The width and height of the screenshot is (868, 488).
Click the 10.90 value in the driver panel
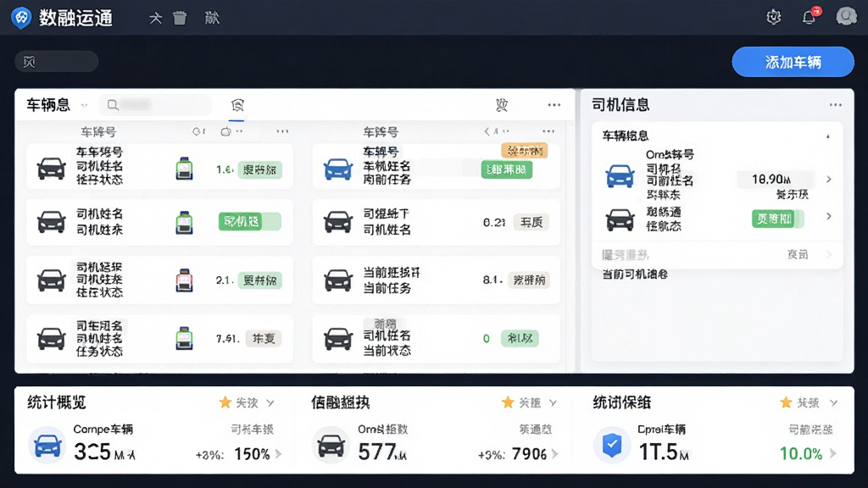tap(771, 179)
